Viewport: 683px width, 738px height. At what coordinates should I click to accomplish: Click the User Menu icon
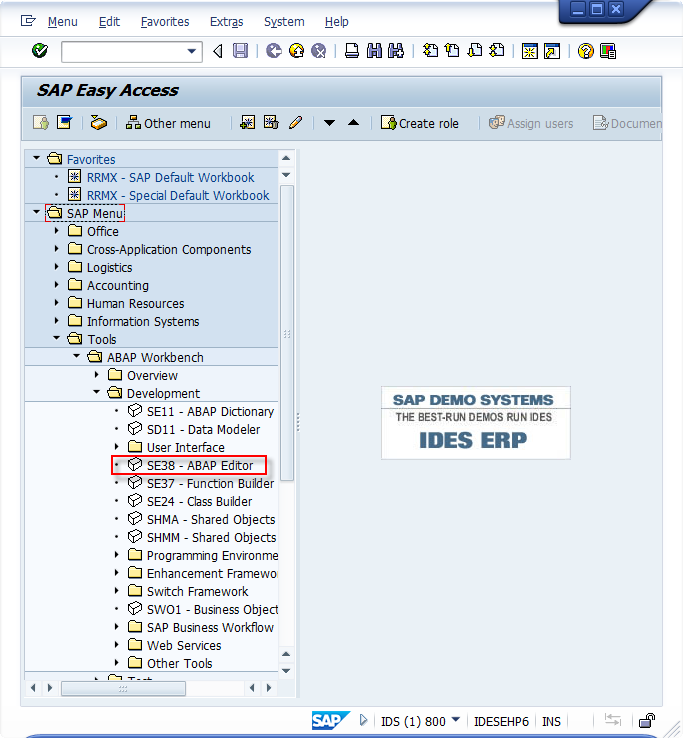pos(41,123)
